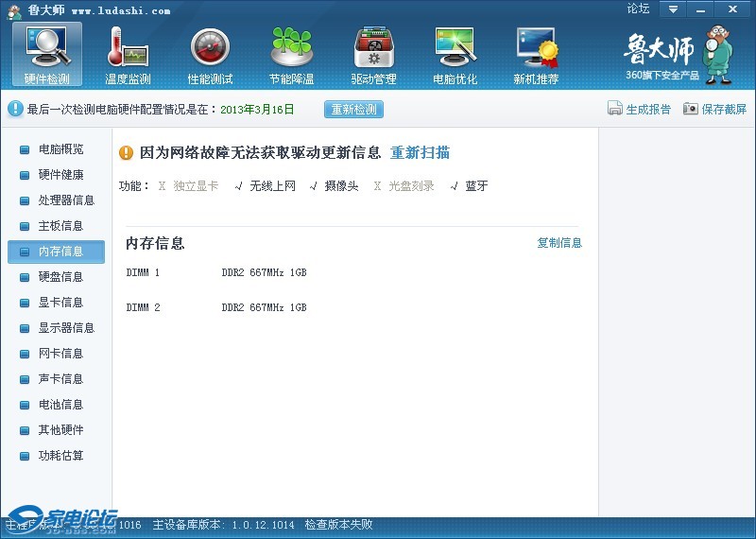Select 处理器信息 processor info
Screen dimensions: 756x539
tap(66, 200)
